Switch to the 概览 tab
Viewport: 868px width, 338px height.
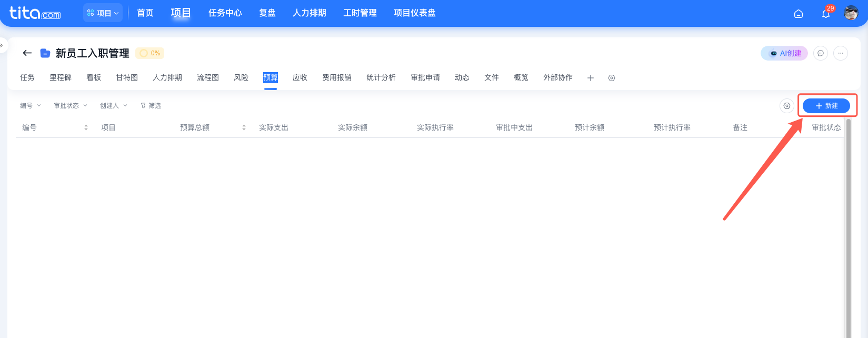click(521, 77)
